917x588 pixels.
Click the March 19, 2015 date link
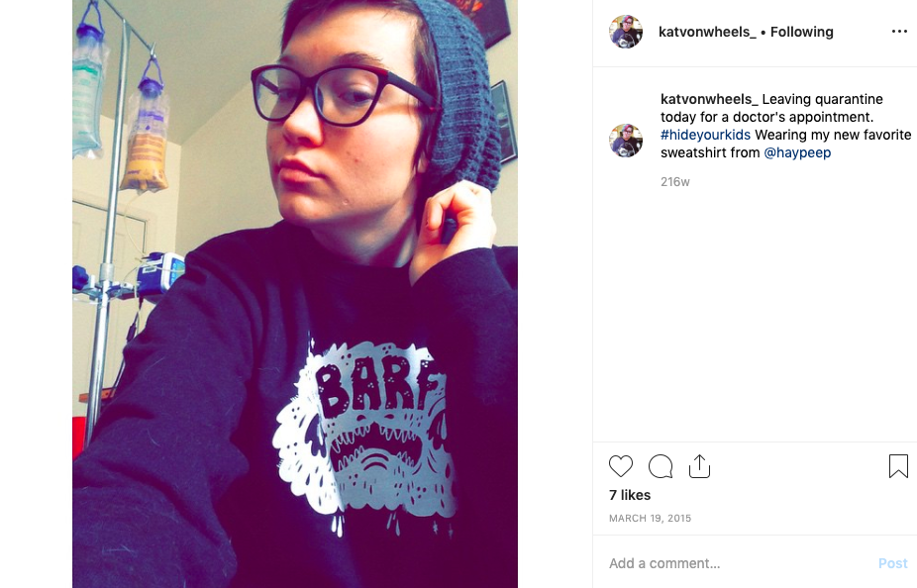(650, 518)
